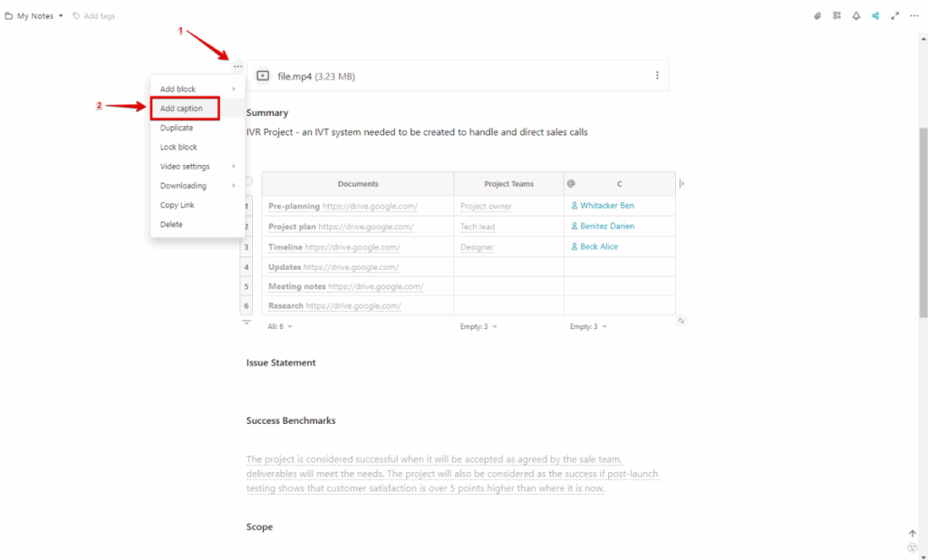Click the blue share icon

coord(875,15)
